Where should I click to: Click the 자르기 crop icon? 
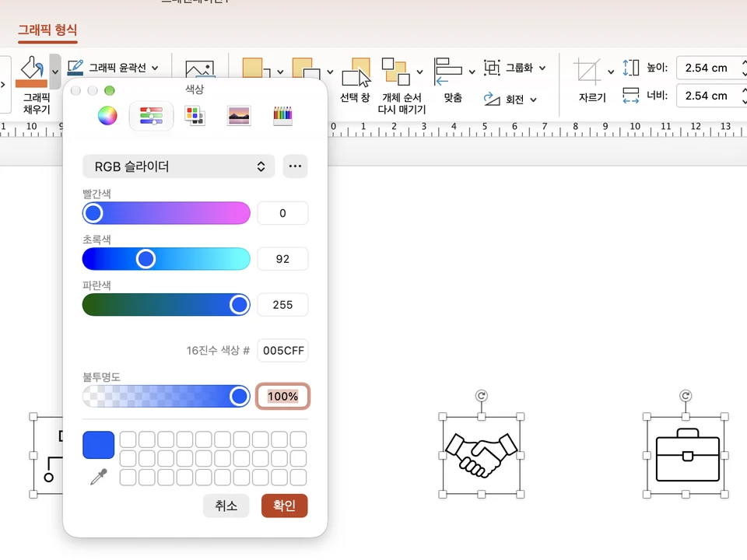click(x=587, y=72)
